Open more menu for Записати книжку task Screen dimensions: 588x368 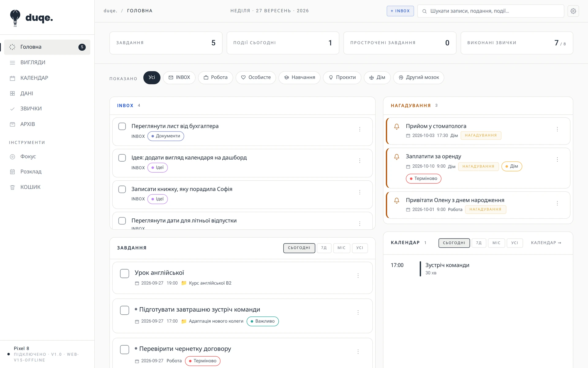coord(360,192)
